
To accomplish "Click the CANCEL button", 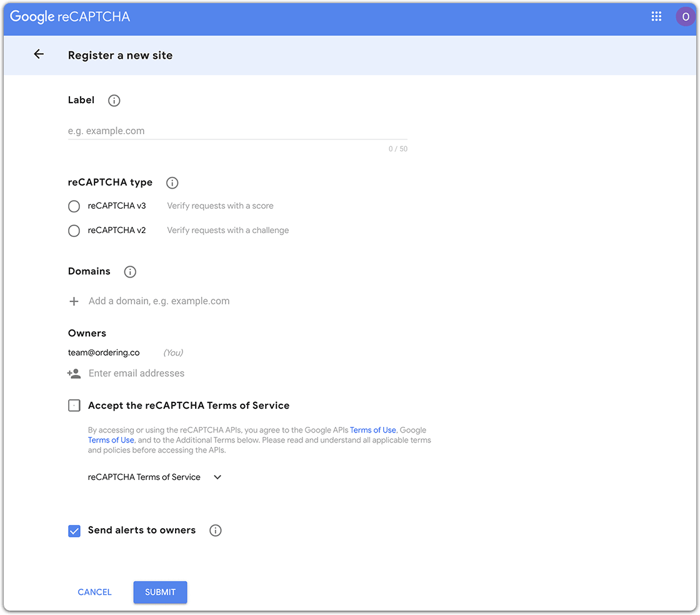I will 94,592.
